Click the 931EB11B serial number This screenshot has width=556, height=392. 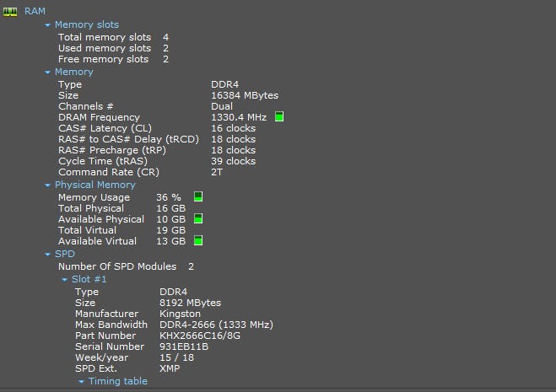[184, 347]
